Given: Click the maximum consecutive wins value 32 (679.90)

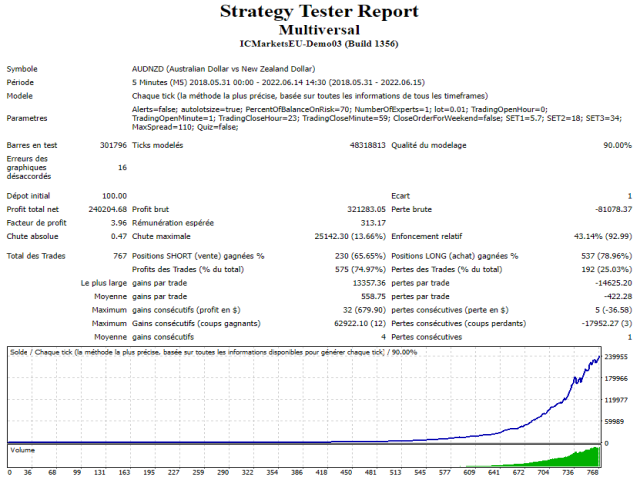Looking at the screenshot, I should click(364, 310).
